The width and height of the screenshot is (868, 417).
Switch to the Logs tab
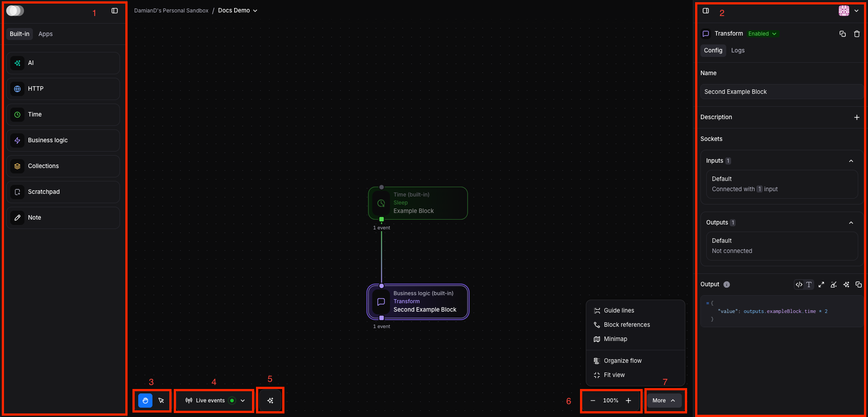coord(738,50)
